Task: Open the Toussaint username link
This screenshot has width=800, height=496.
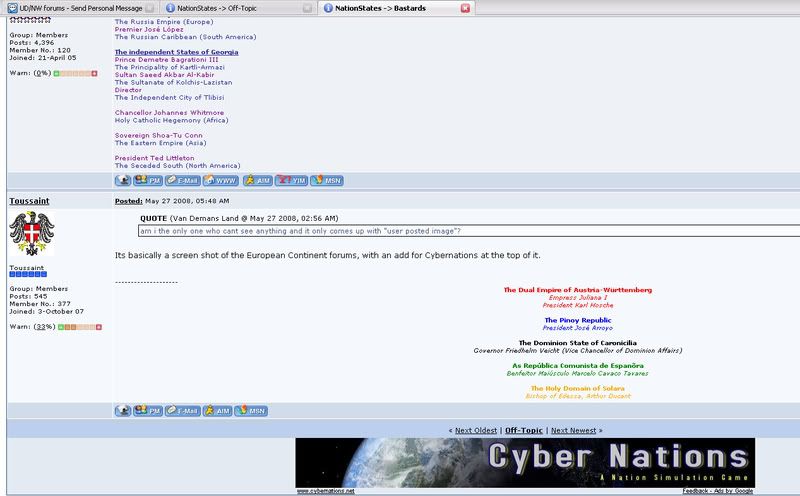Action: point(30,200)
